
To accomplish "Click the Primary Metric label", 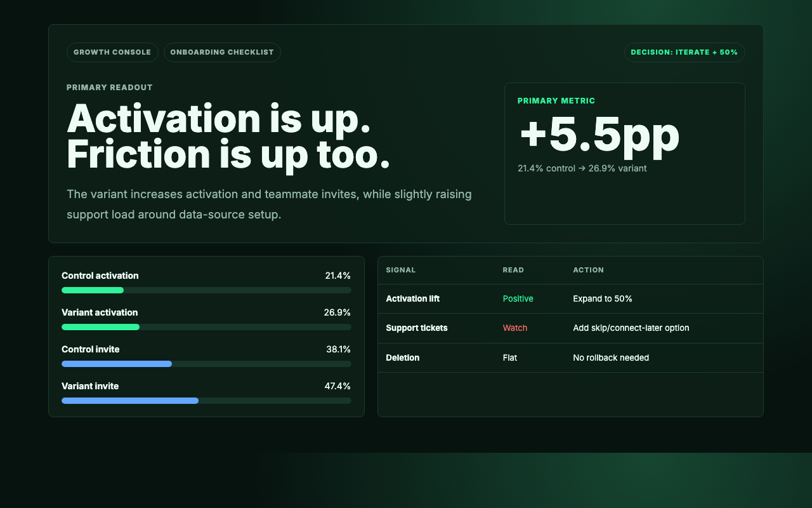I will pos(556,101).
